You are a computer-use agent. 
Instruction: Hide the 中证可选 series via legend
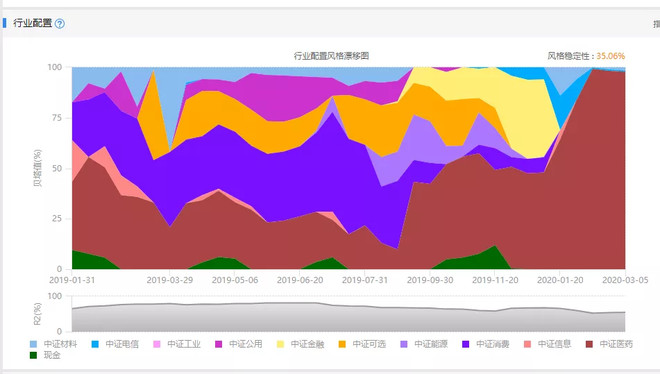pyautogui.click(x=362, y=344)
